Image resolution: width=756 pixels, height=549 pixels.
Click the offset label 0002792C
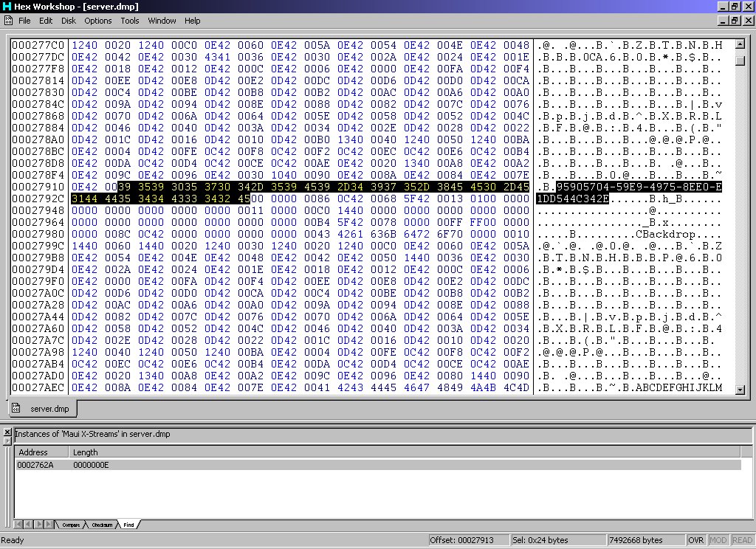38,198
